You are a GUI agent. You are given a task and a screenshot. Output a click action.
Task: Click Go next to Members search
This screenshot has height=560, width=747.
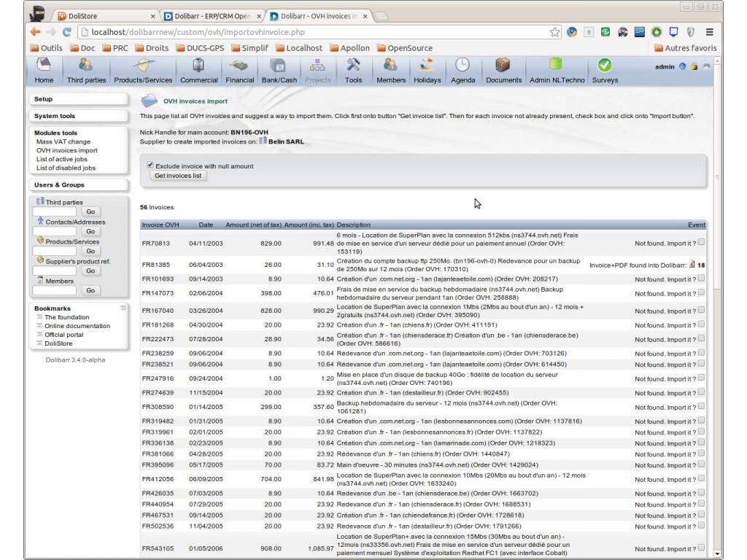tap(90, 290)
